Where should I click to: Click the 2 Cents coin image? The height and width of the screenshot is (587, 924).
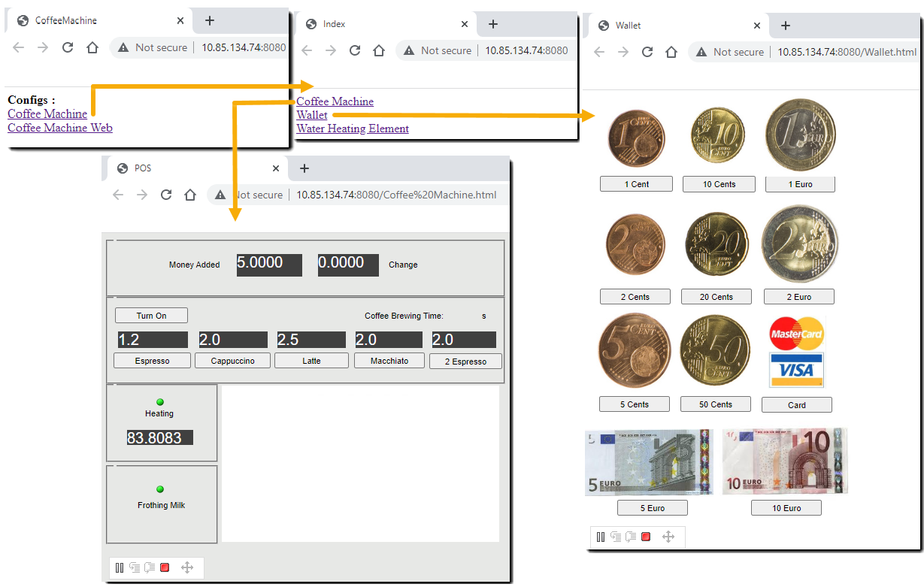point(636,246)
